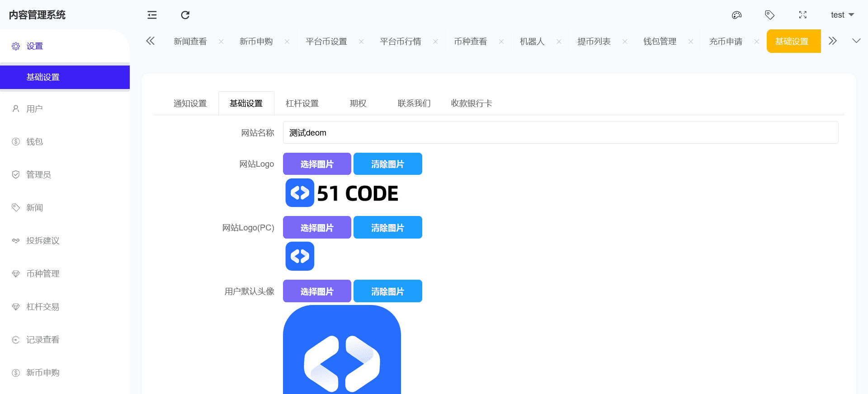Open the 通知设置 tab
868x394 pixels.
(x=190, y=103)
